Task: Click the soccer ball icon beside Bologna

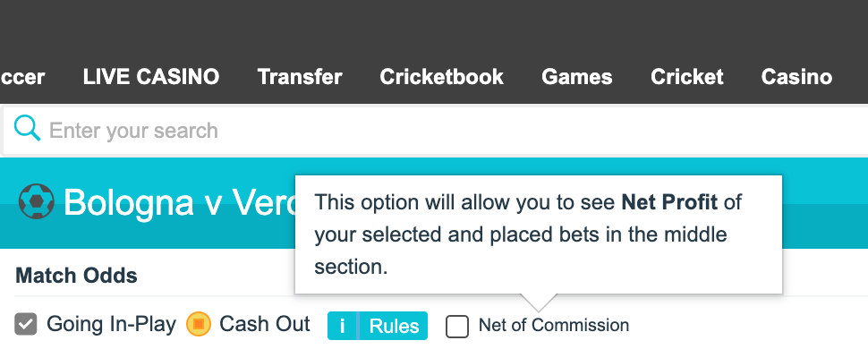Action: pos(36,201)
